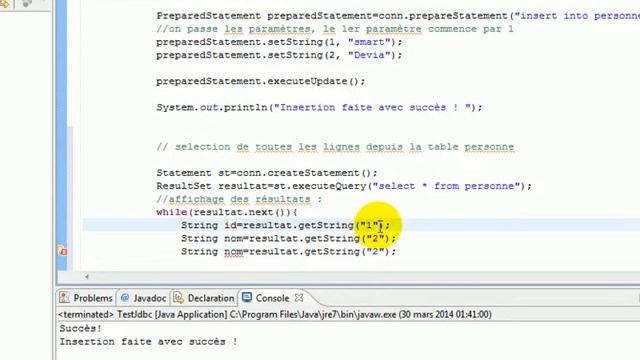640x360 pixels.
Task: Click the comment 'selection de toutes les lignes'
Action: click(x=335, y=147)
